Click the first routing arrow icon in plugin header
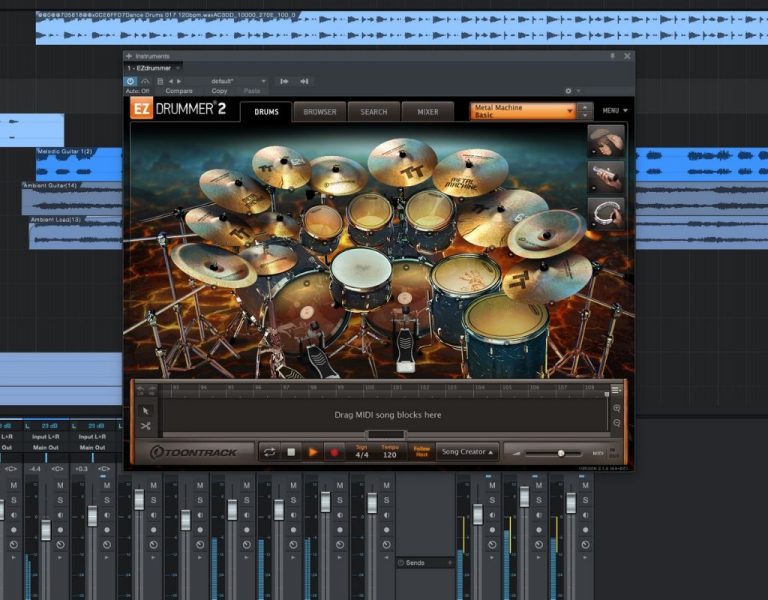The image size is (768, 600). pyautogui.click(x=284, y=81)
